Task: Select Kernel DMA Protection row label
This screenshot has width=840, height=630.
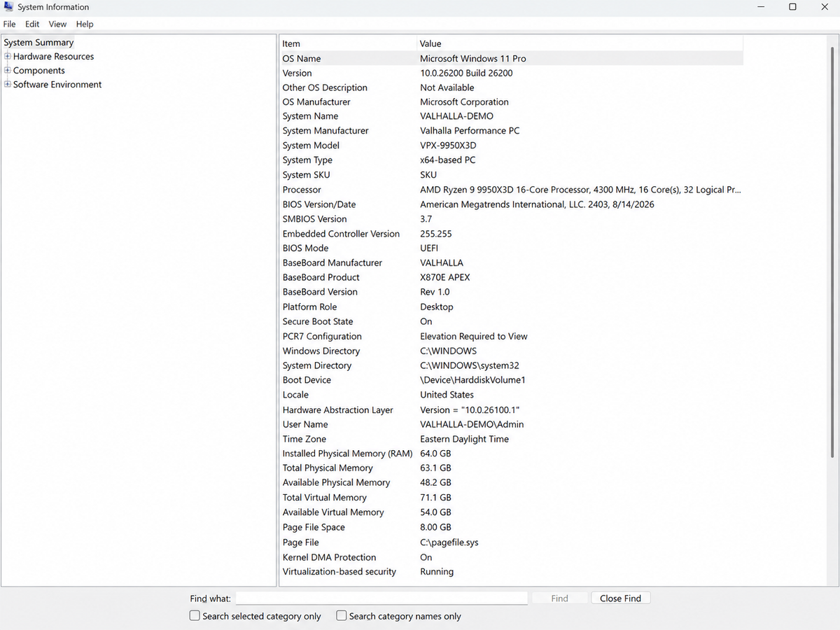Action: point(329,558)
